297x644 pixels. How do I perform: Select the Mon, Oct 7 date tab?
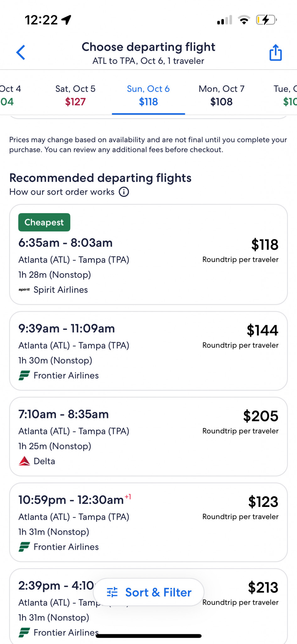(x=221, y=95)
